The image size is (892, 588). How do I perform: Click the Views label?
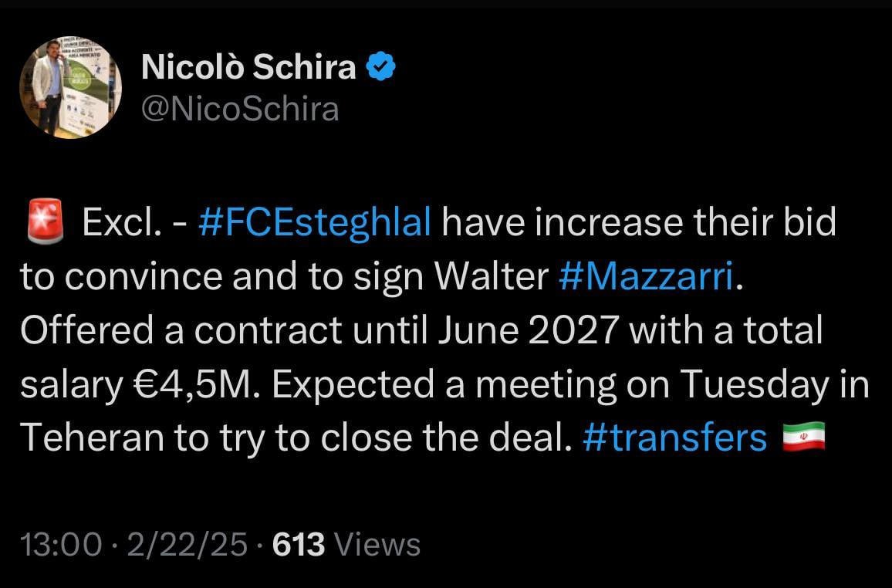(x=378, y=544)
